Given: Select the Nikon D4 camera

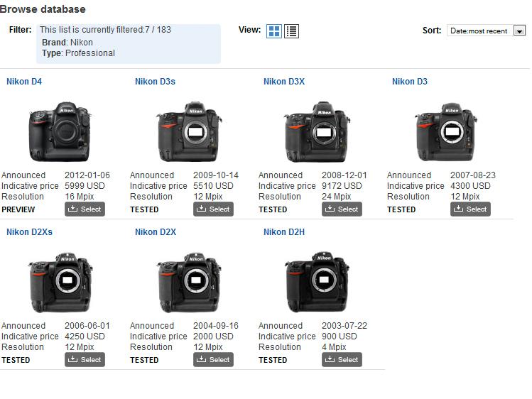Looking at the screenshot, I should tap(85, 209).
